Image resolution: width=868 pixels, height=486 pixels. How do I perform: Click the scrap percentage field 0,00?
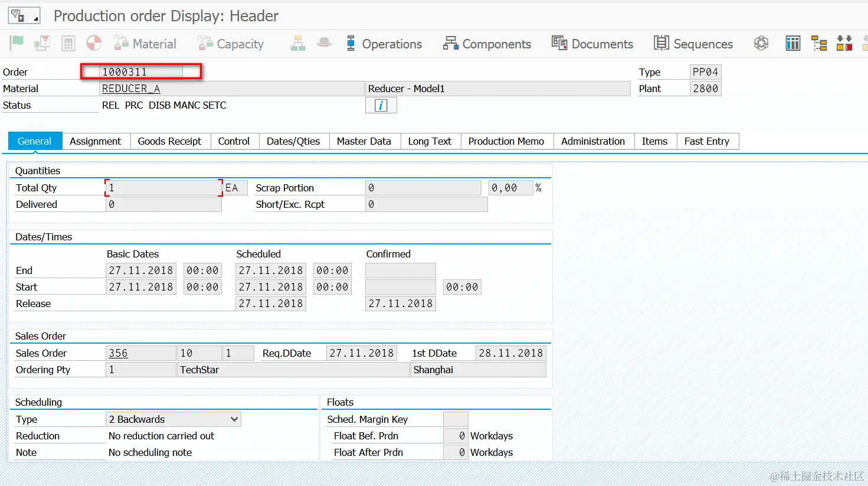510,188
